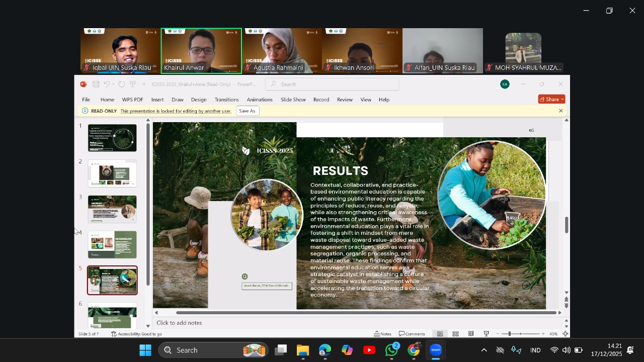Toggle the Notes pane

382,334
